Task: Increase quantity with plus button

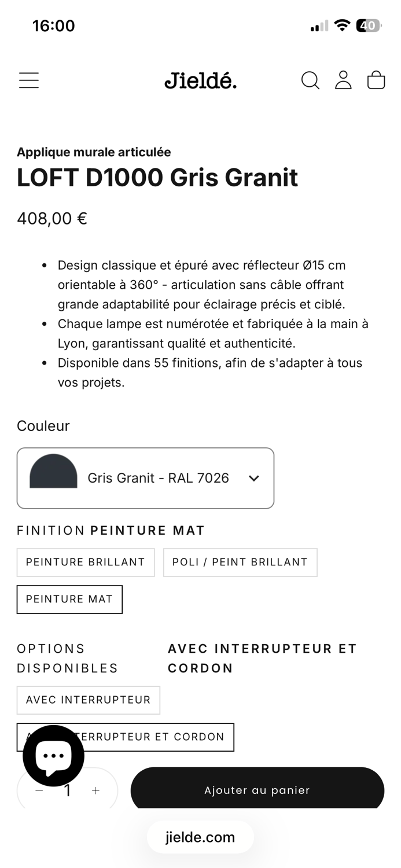Action: [x=95, y=790]
